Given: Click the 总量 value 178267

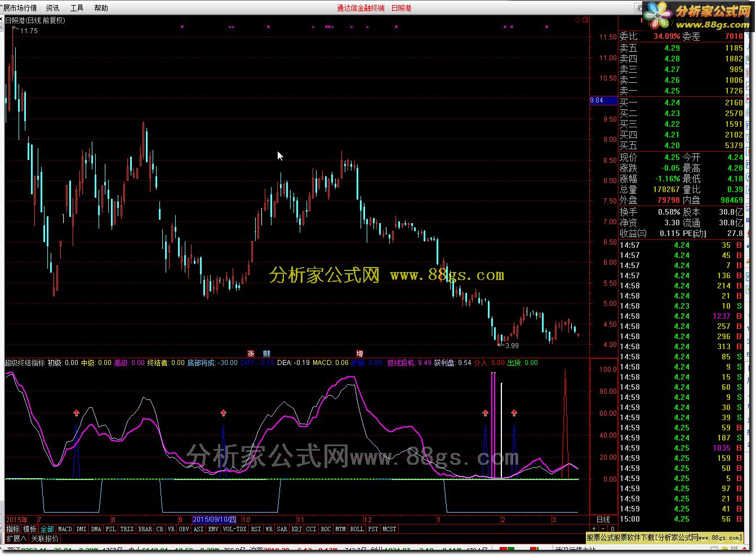Looking at the screenshot, I should (x=666, y=189).
